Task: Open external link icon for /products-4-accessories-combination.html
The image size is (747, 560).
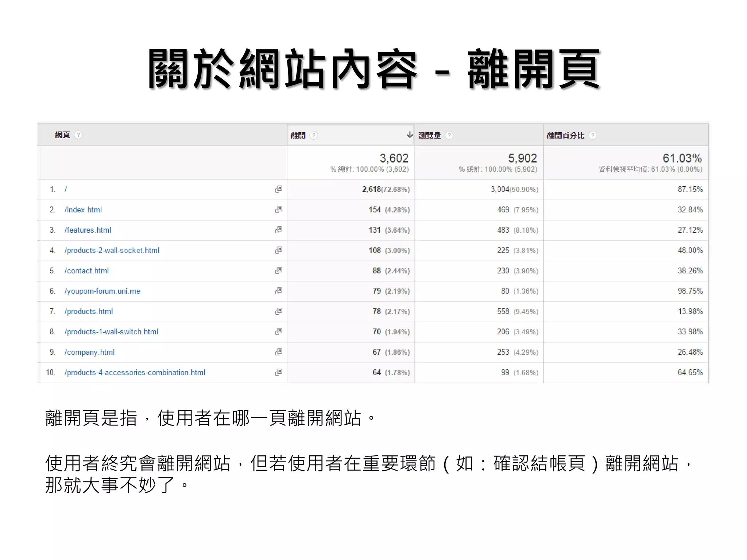Action: pos(279,372)
